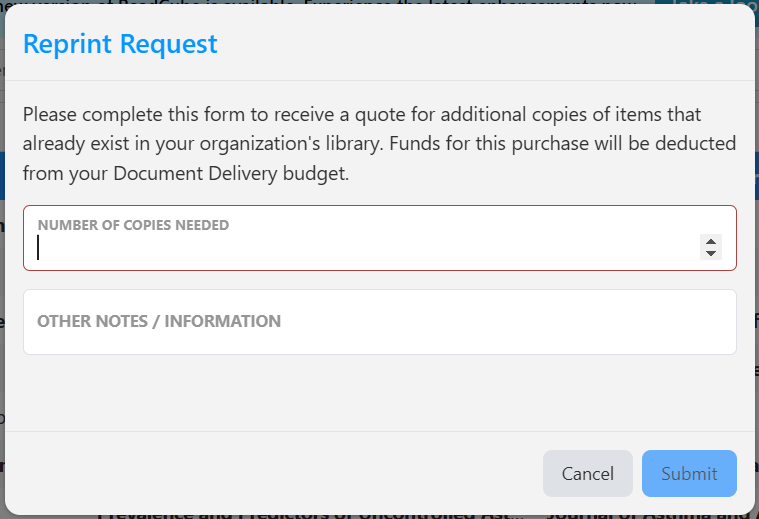
Task: Click the Reprint Request dialog title
Action: point(120,44)
